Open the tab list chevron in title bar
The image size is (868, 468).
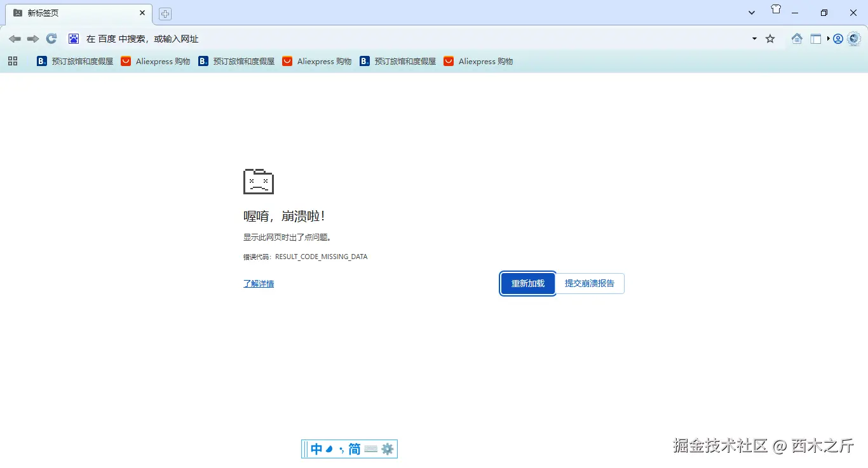point(752,13)
